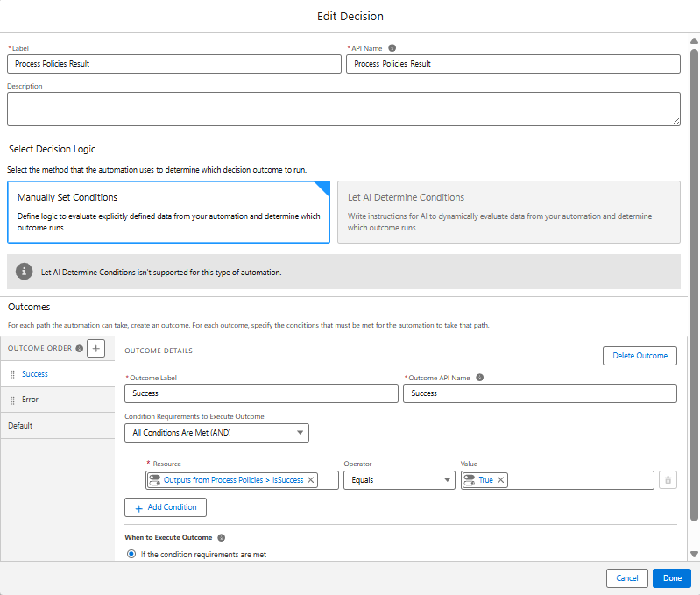The height and width of the screenshot is (595, 700).
Task: Click When to Execute Outcome info icon
Action: [222, 537]
